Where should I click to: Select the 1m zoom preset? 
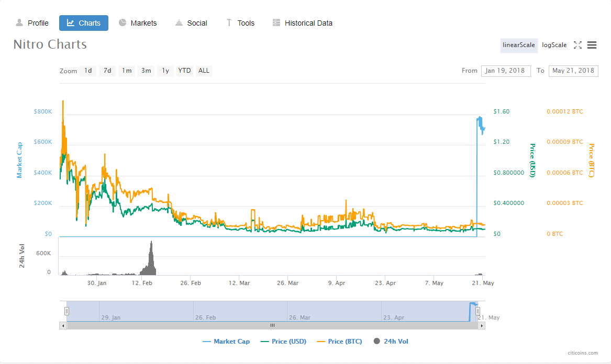click(126, 71)
